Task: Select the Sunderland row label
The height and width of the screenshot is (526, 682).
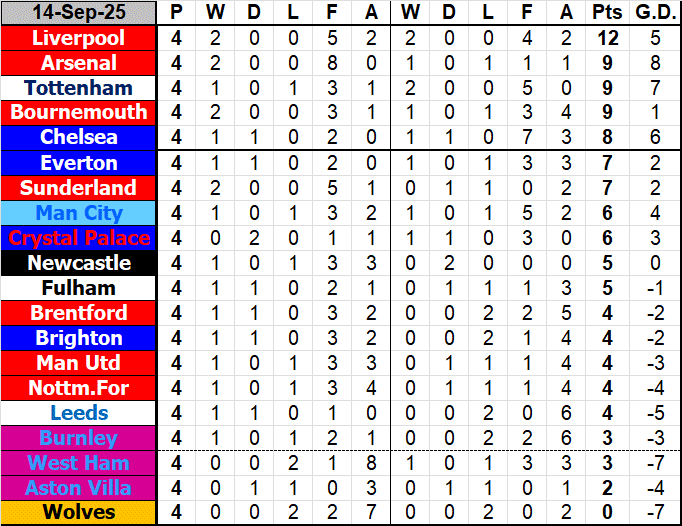Action: 79,188
